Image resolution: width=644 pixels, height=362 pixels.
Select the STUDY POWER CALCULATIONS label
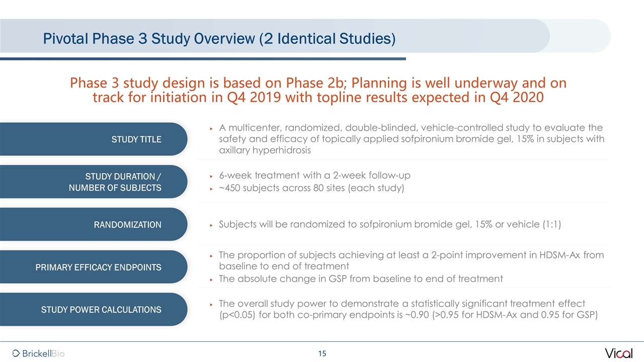click(101, 310)
